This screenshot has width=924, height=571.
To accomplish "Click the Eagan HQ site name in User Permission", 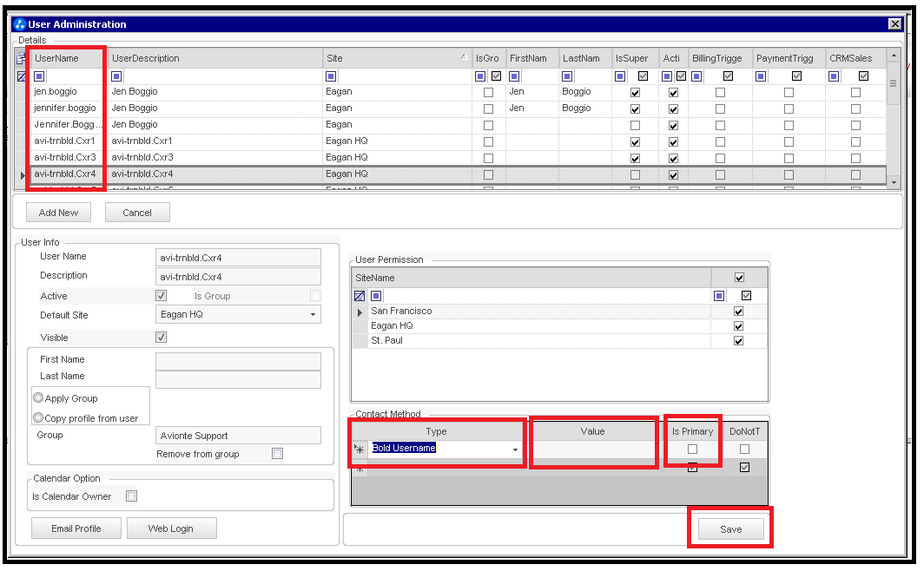I will click(x=392, y=326).
